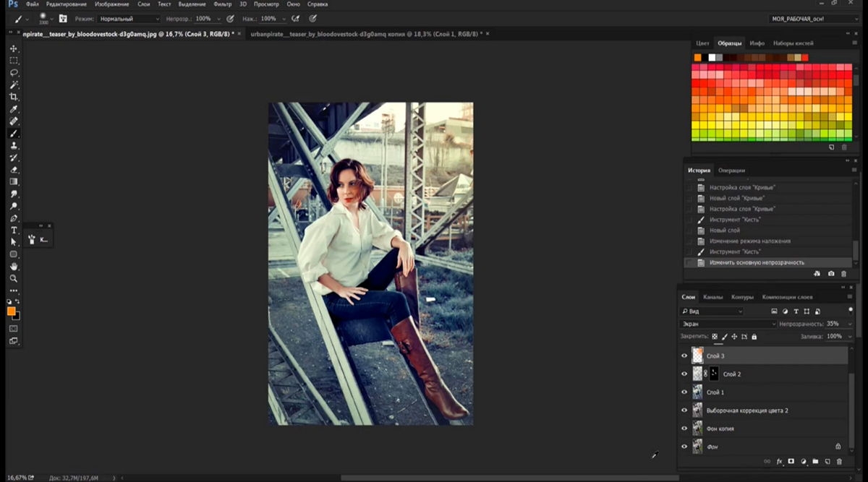Screen dimensions: 868x482
Task: Select the Healing Brush tool
Action: (14, 121)
